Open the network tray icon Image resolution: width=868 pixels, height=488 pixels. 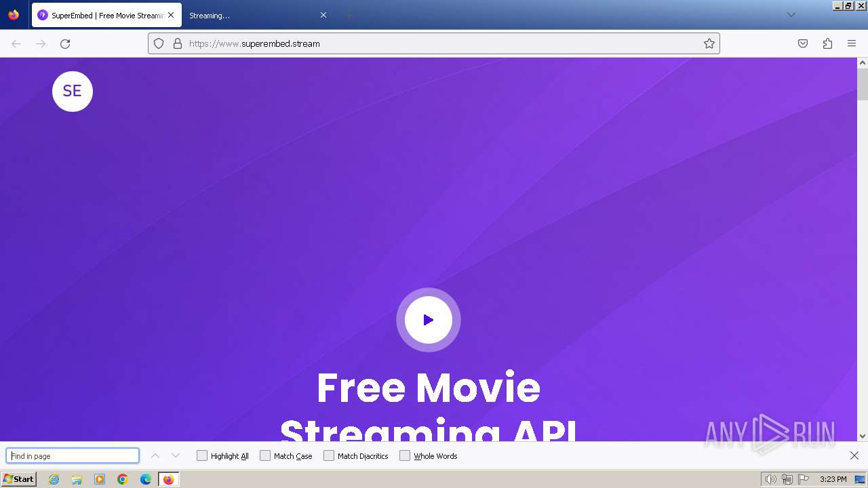tap(787, 479)
